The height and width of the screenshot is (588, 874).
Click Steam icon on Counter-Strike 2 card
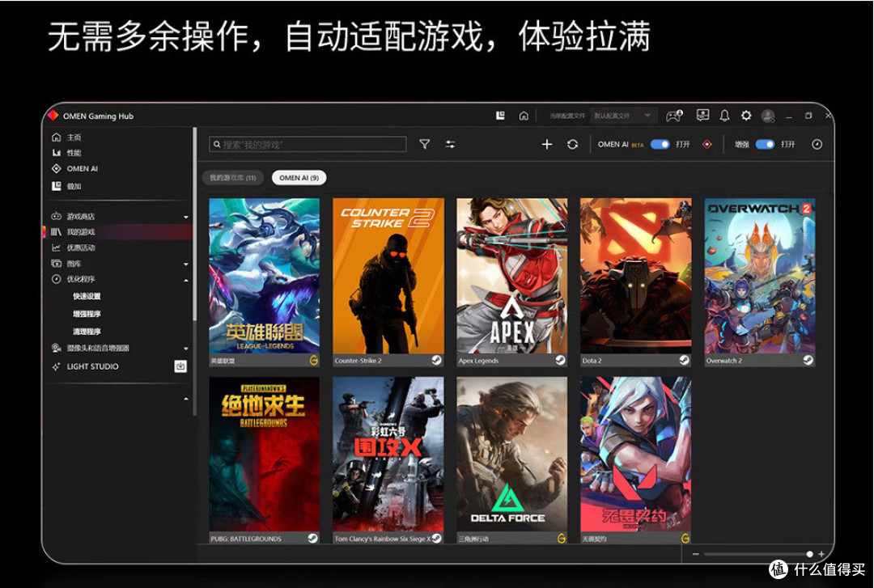click(x=436, y=361)
